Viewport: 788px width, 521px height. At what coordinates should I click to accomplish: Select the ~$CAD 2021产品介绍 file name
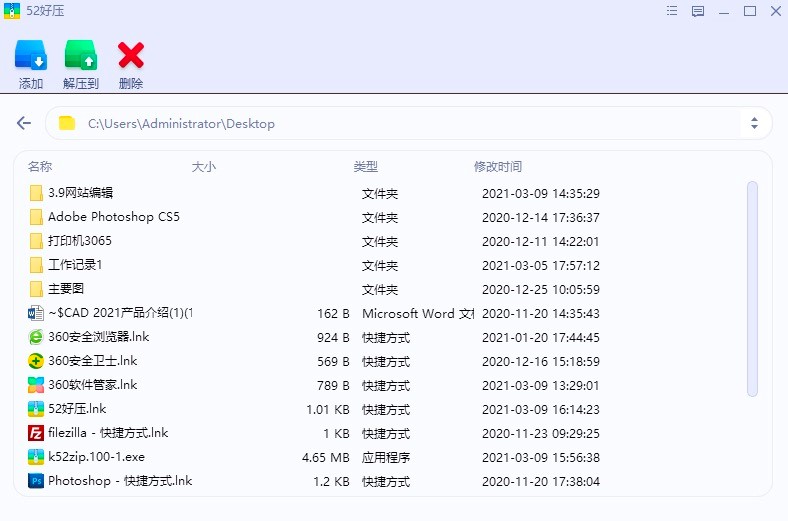[x=121, y=312]
